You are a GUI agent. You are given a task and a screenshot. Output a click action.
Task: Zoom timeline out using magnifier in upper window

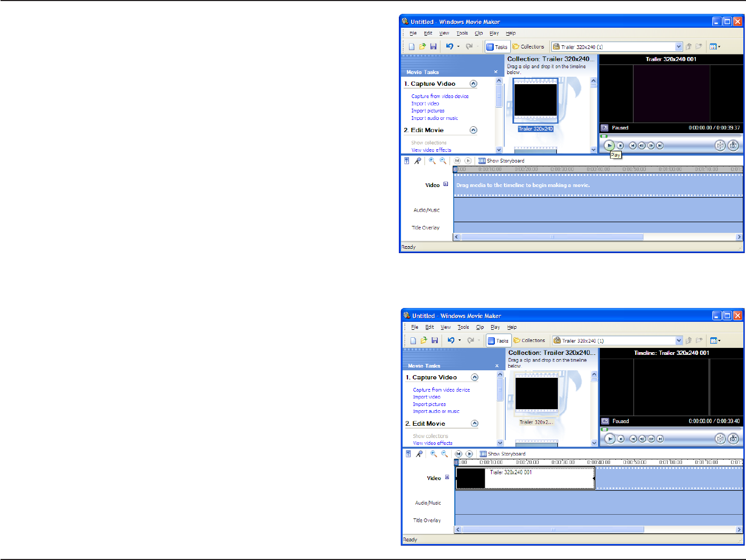(x=443, y=161)
